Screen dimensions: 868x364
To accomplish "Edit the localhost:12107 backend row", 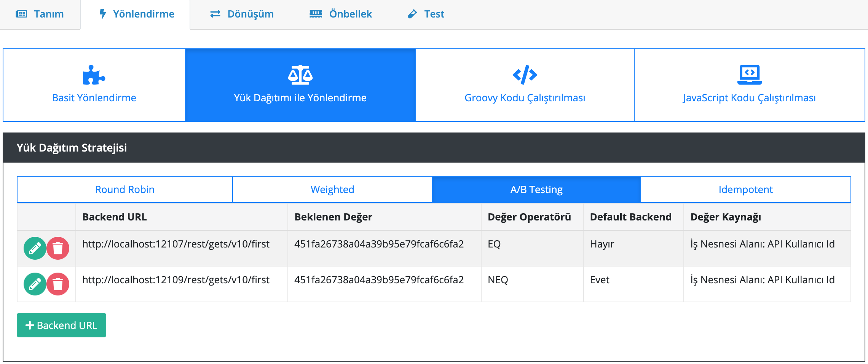I will 35,249.
